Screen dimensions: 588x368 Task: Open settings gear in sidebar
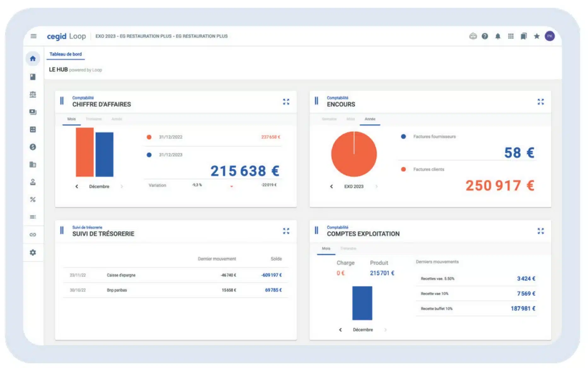coord(33,253)
